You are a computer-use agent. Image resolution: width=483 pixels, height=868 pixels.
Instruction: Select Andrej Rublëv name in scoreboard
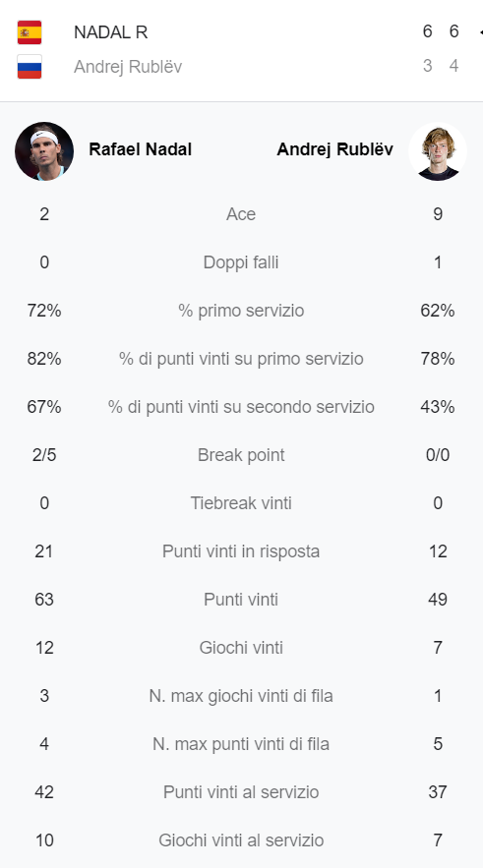pyautogui.click(x=128, y=67)
